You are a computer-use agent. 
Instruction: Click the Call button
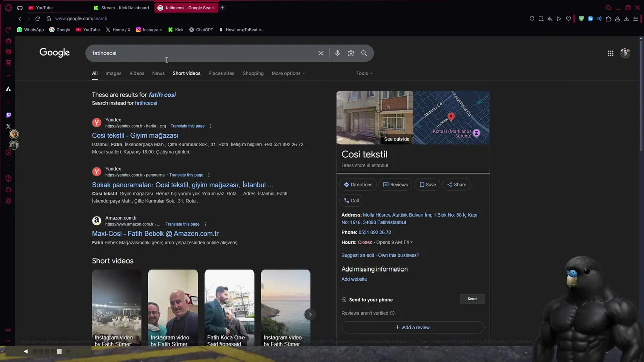coord(351,201)
